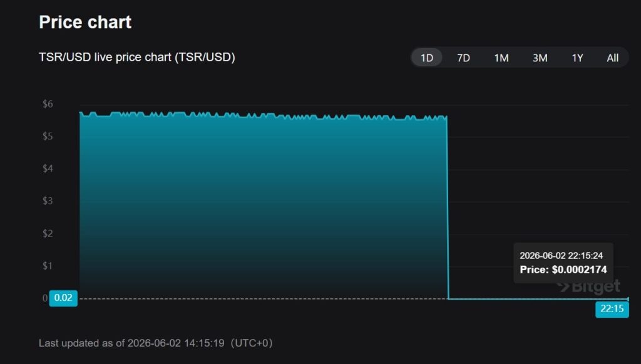This screenshot has height=364, width=641.
Task: Click the 'Last updated as of' timestamp text
Action: 155,343
